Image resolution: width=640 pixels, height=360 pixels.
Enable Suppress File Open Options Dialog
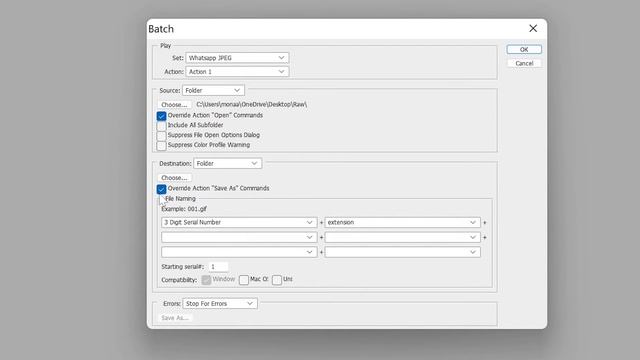pos(161,136)
